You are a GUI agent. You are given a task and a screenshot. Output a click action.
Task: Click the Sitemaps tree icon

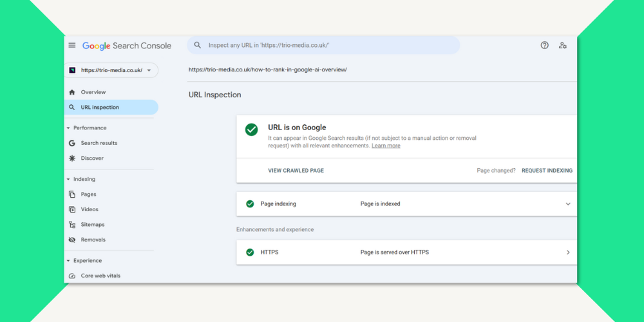click(x=72, y=225)
